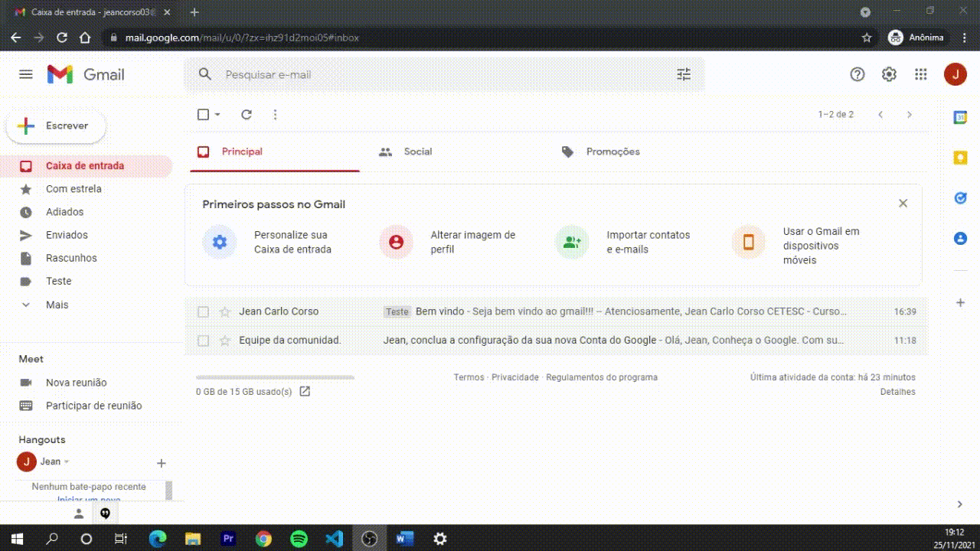Open a new browser tab
Viewport: 980px width, 551px height.
click(x=194, y=12)
